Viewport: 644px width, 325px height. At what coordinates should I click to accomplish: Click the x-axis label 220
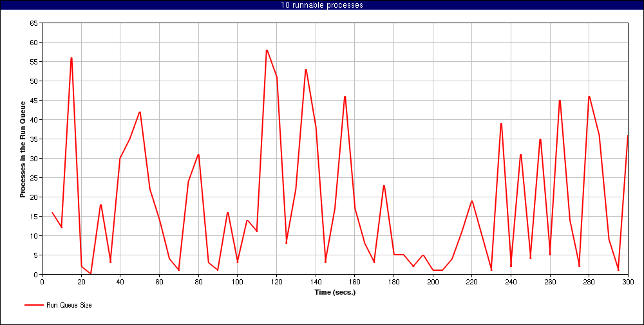tap(471, 282)
